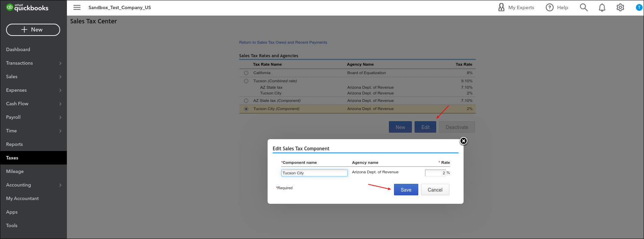This screenshot has height=239, width=644.
Task: Click the Edit tax rate button
Action: click(425, 127)
